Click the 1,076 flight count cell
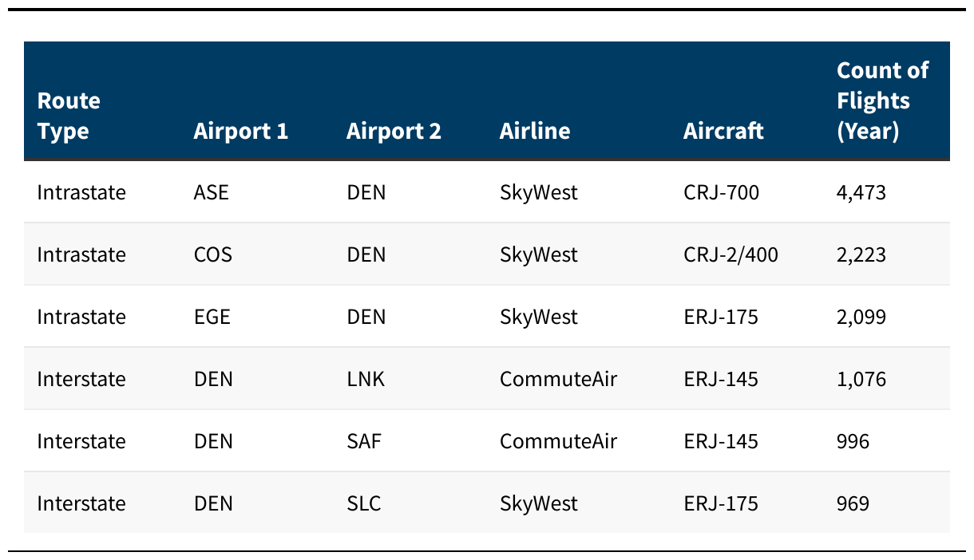The height and width of the screenshot is (560, 974). (x=861, y=379)
